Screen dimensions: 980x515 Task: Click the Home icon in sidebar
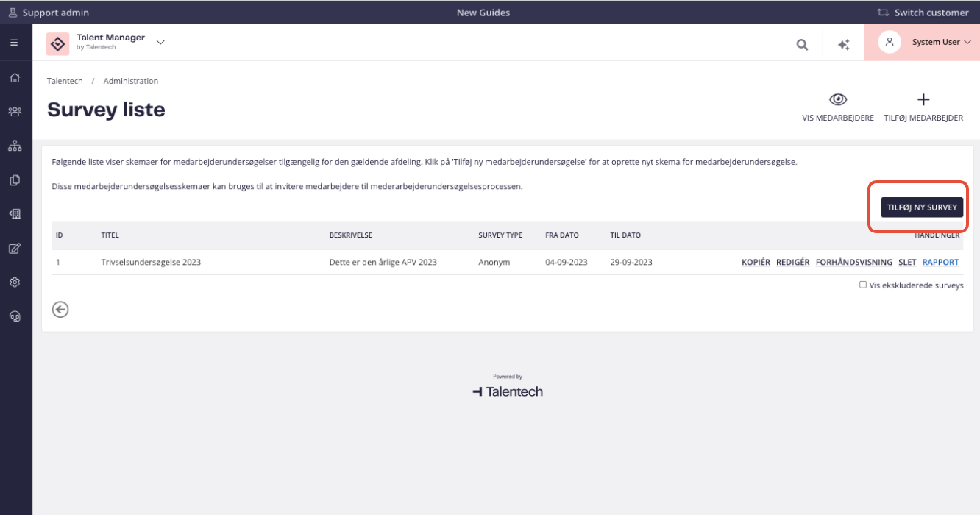pos(15,77)
